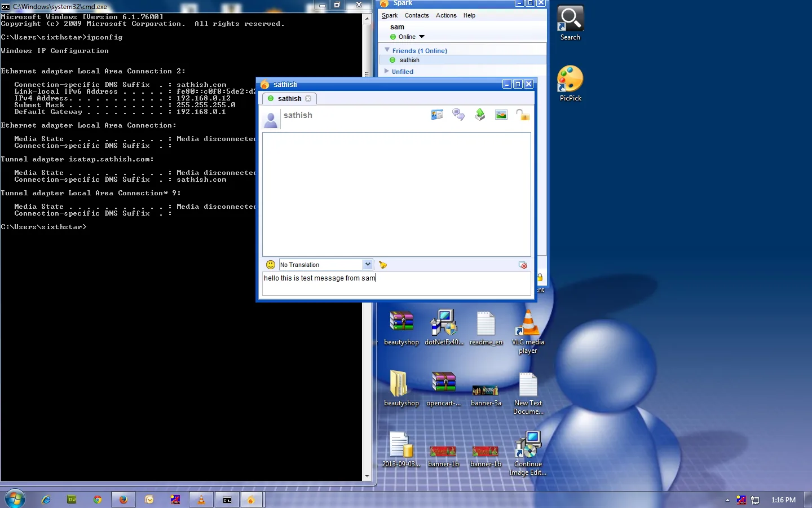Select the readme_en file on desktop
Viewport: 812px width, 508px height.
click(486, 328)
